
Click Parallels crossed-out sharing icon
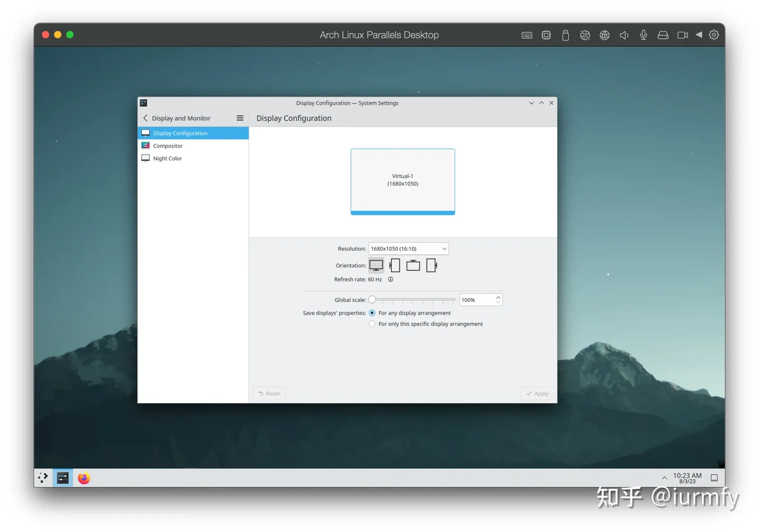click(585, 35)
